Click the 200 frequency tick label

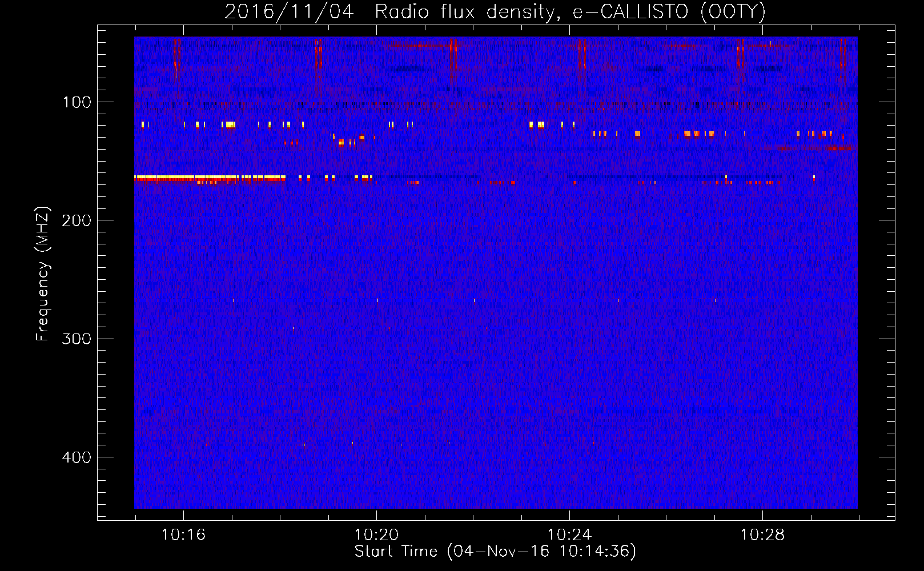click(77, 220)
